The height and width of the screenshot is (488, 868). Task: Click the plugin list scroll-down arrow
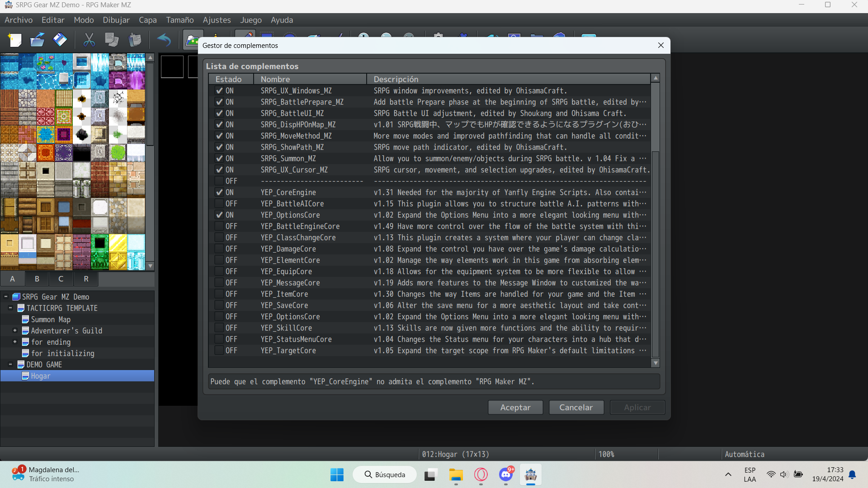pyautogui.click(x=656, y=363)
